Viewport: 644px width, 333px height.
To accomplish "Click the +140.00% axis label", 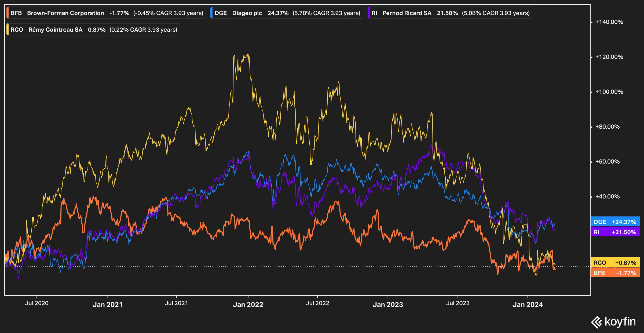I will click(x=609, y=22).
